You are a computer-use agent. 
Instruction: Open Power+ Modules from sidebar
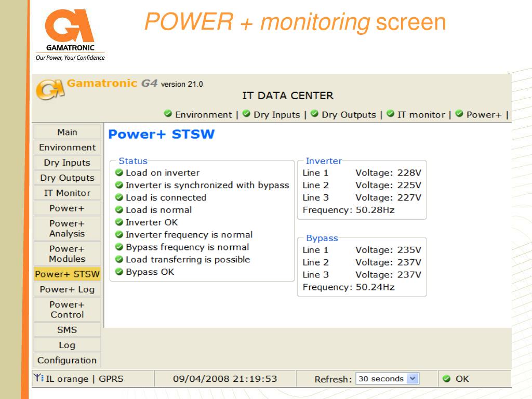point(67,254)
